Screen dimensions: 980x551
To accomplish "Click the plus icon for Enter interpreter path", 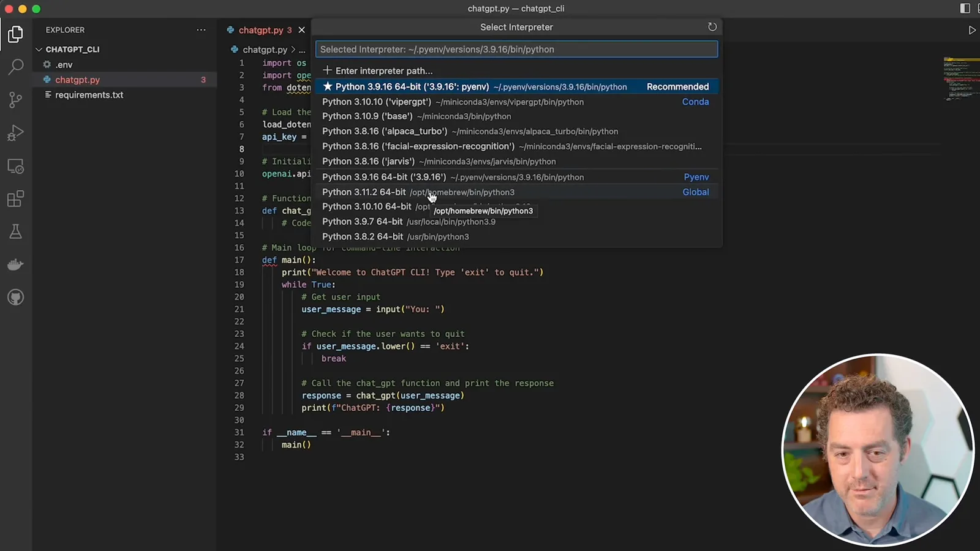I will coord(327,70).
